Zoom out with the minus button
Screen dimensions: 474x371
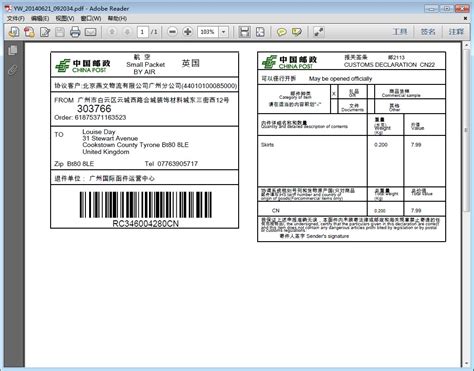(x=172, y=32)
